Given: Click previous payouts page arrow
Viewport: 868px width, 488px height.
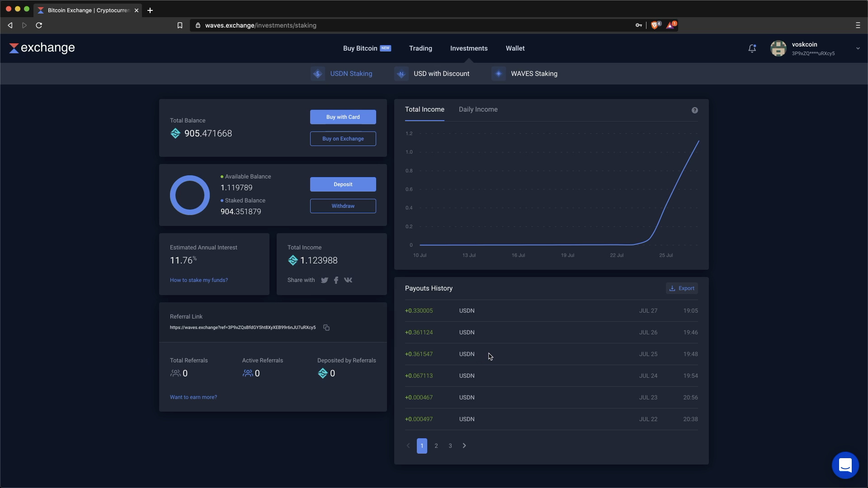Looking at the screenshot, I should pos(408,446).
